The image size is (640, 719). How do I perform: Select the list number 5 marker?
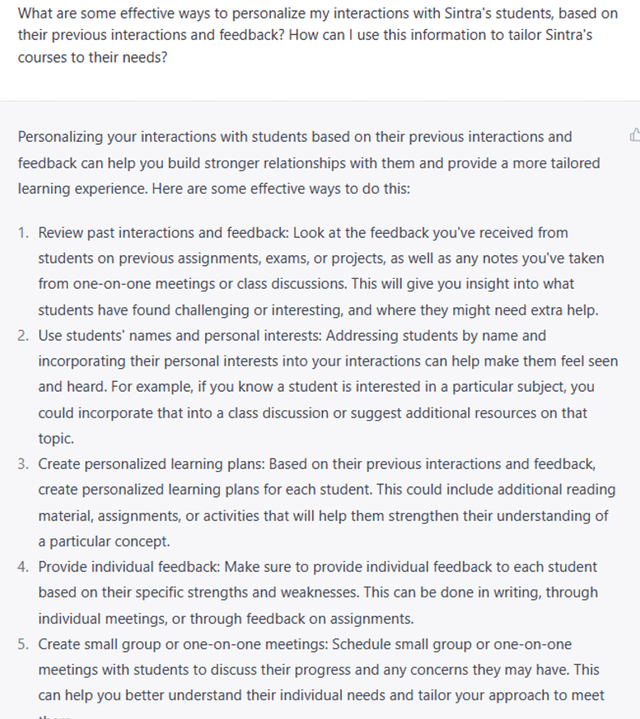(x=23, y=644)
